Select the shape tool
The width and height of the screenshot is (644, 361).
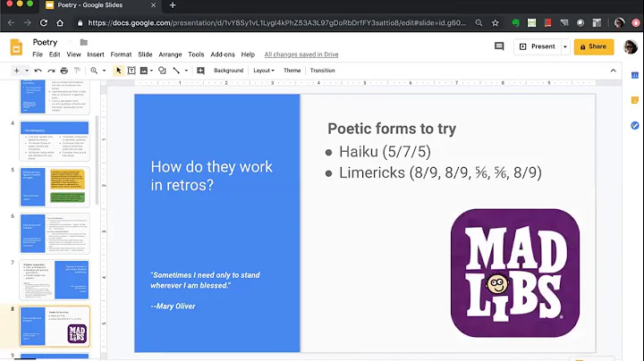click(162, 71)
